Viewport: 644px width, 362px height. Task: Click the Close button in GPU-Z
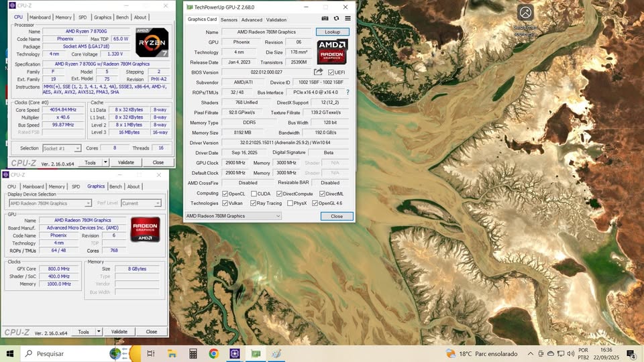337,217
